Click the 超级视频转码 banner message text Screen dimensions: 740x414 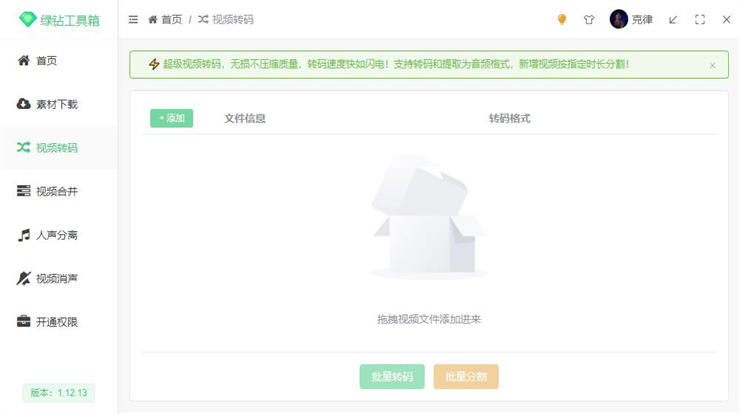point(395,64)
